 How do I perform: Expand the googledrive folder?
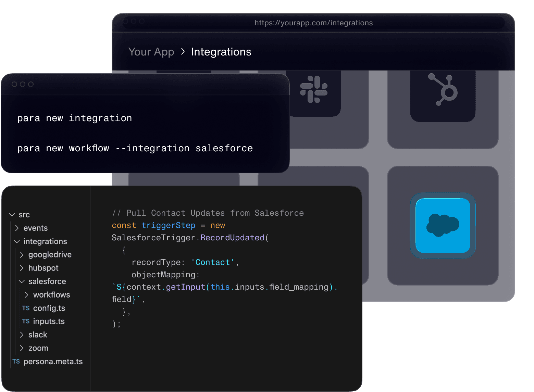tap(22, 255)
